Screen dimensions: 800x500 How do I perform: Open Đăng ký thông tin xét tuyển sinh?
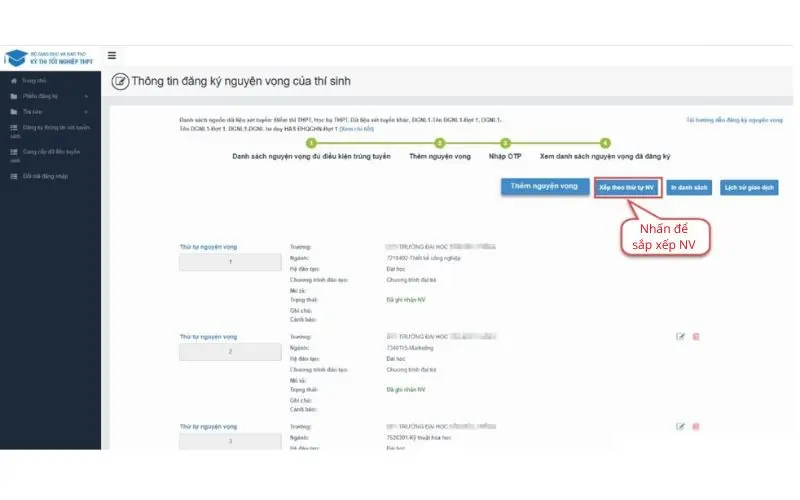pyautogui.click(x=50, y=132)
